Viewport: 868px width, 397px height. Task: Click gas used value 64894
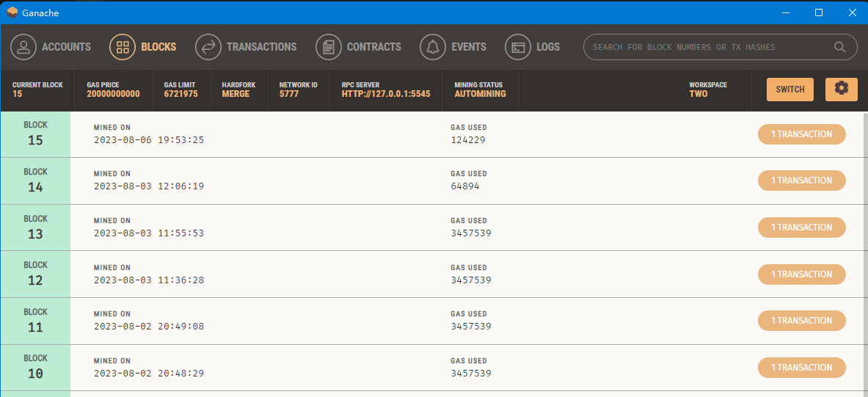pos(465,186)
